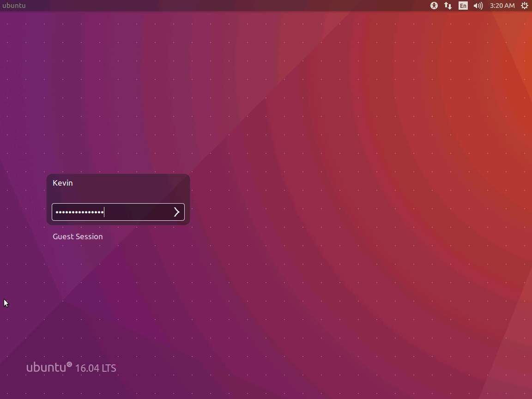This screenshot has width=532, height=399.
Task: Click the ubuntu wordmark logo at bottom
Action: [46, 368]
